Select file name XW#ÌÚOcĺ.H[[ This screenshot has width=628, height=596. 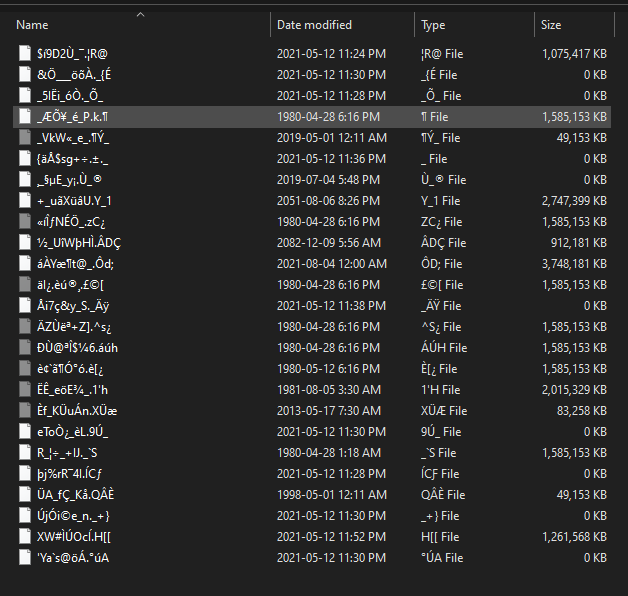tap(74, 537)
